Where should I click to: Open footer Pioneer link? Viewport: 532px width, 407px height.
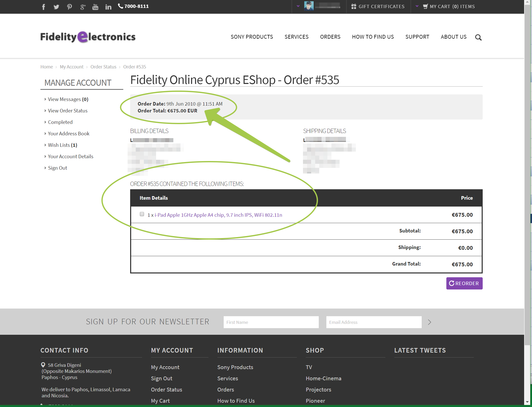[x=315, y=401]
